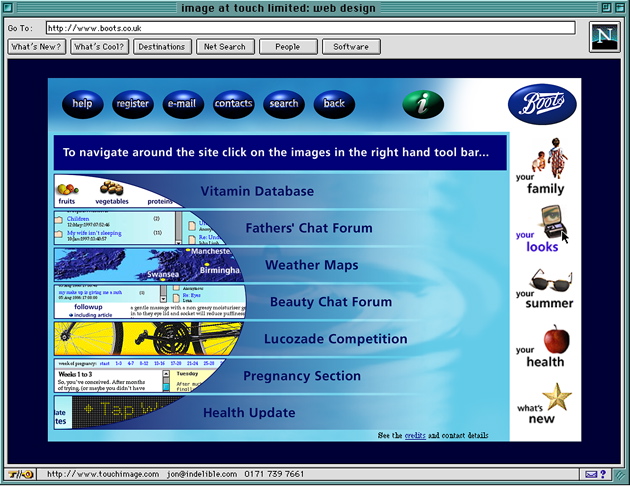Click the Go To URL address field

pyautogui.click(x=310, y=28)
